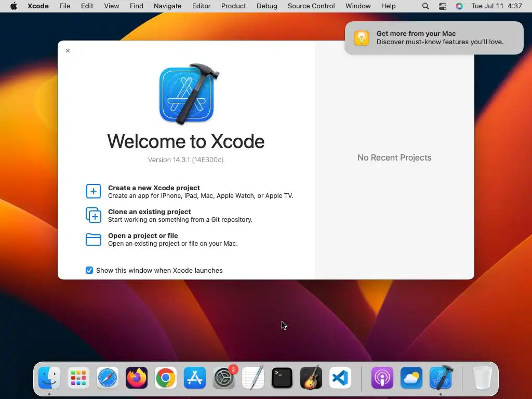Uncheck Show this window when Xcode launches
The image size is (532, 399).
click(89, 270)
